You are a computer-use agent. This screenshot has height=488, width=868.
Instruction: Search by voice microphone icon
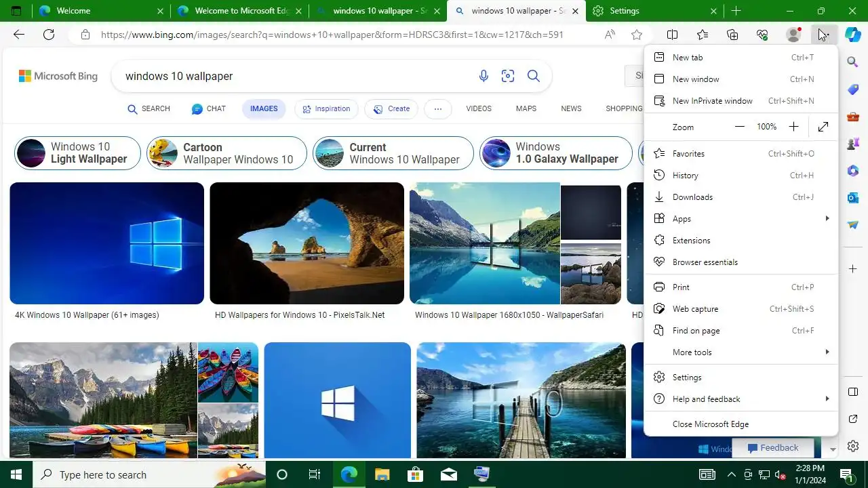tap(484, 76)
